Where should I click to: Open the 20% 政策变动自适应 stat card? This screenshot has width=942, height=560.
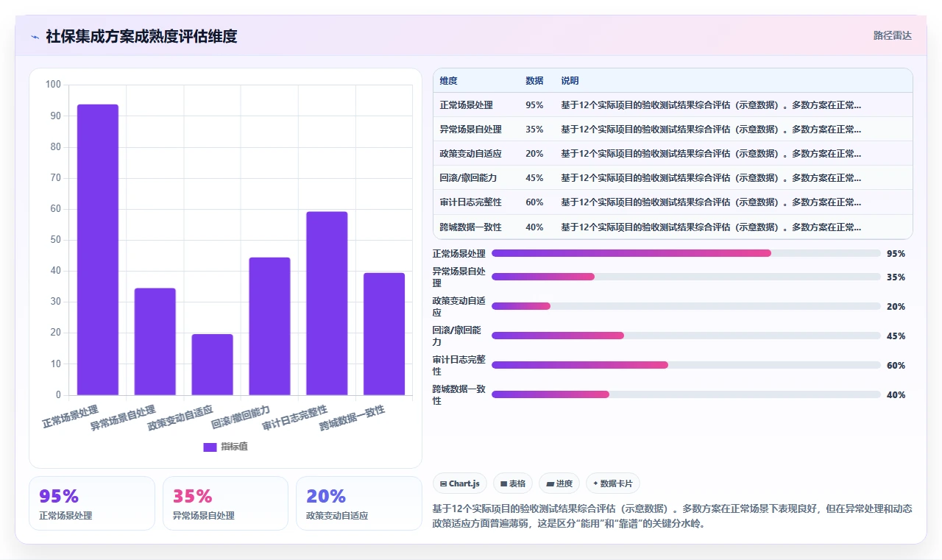tap(359, 503)
